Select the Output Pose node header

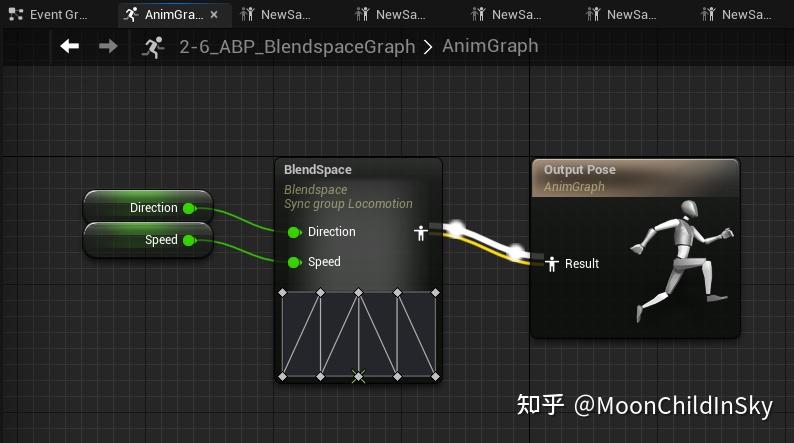636,178
